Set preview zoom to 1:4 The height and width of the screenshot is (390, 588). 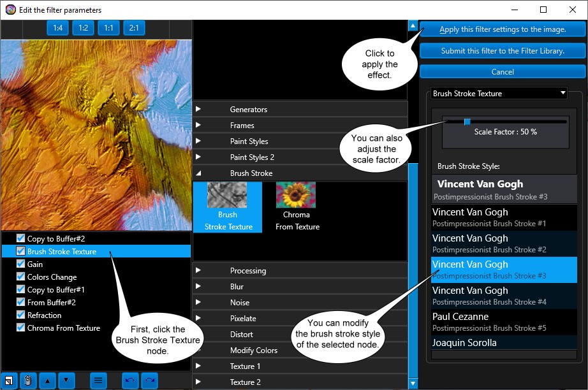[x=58, y=28]
